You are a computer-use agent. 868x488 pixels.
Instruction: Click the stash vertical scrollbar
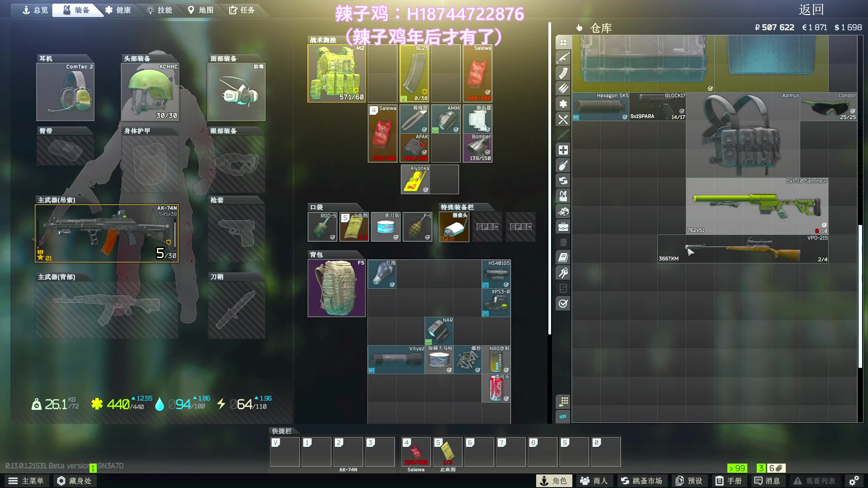click(860, 296)
